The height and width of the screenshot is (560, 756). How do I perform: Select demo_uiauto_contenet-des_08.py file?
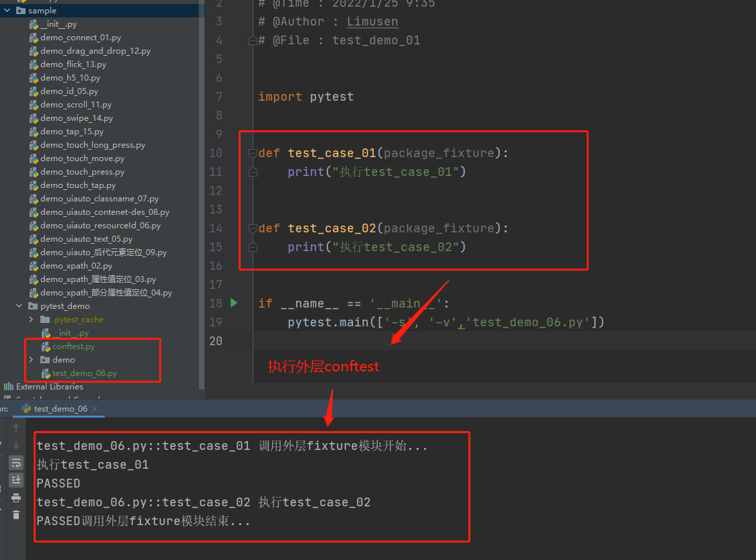pos(105,212)
